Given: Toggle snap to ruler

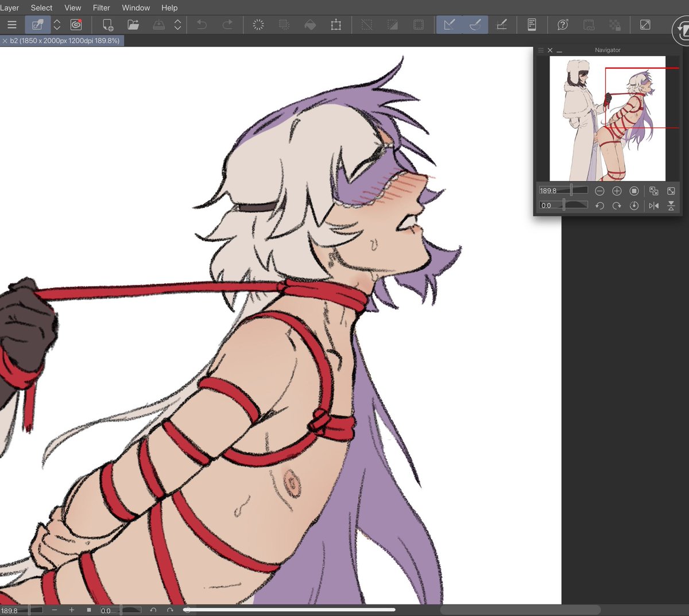Looking at the screenshot, I should pyautogui.click(x=450, y=25).
